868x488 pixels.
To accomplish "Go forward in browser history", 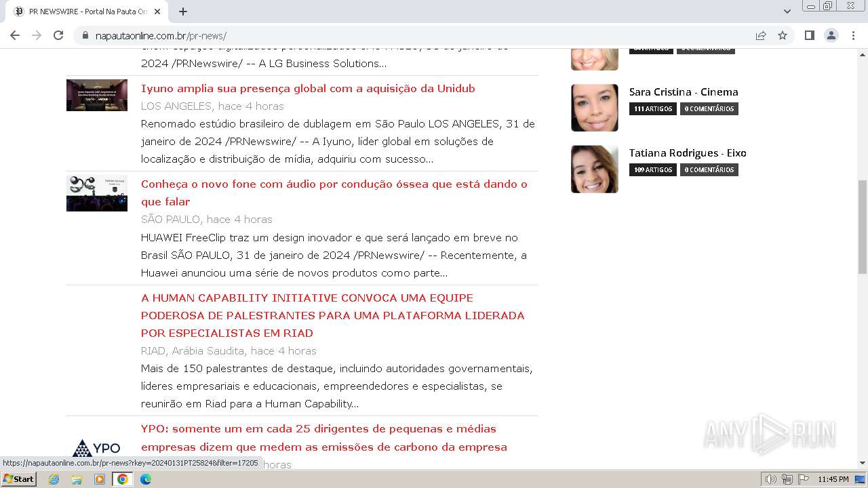I will point(37,35).
